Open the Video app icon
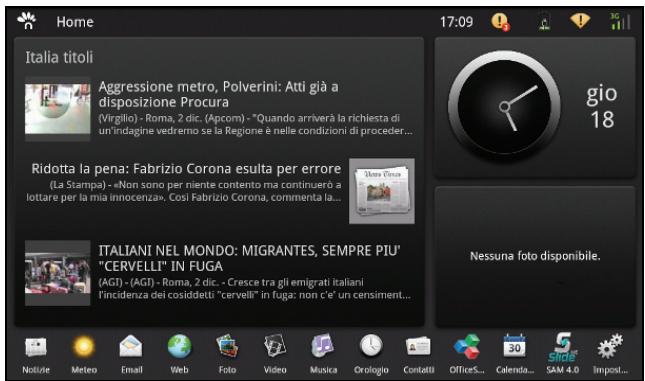This screenshot has width=645, height=381. (x=275, y=346)
